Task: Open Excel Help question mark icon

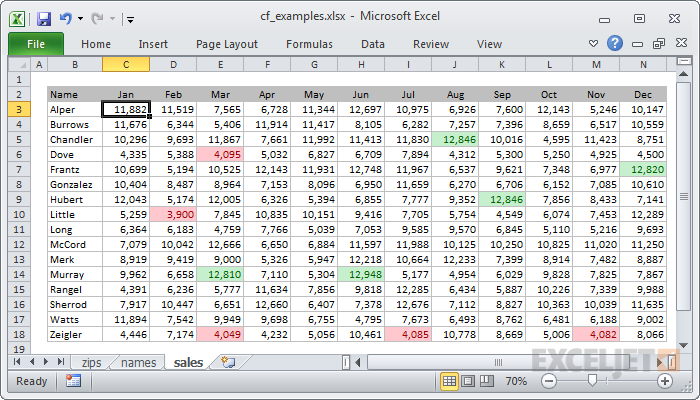Action: pos(615,43)
